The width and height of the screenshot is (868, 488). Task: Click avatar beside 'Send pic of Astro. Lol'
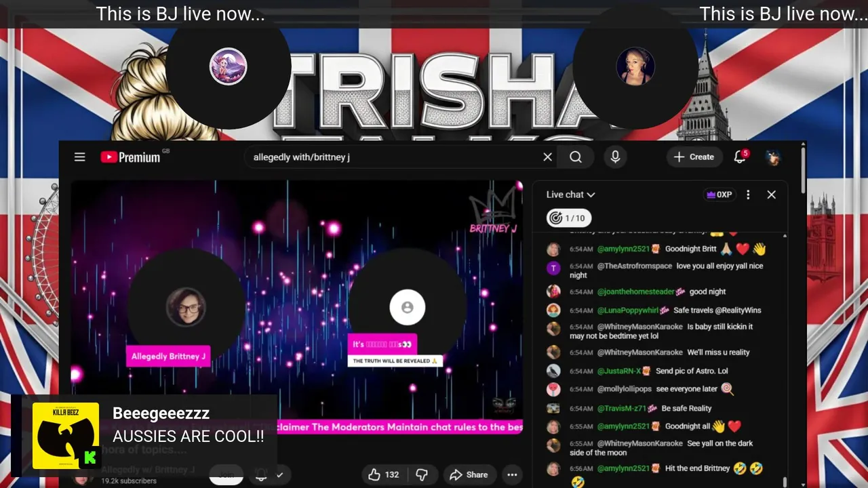pyautogui.click(x=554, y=371)
